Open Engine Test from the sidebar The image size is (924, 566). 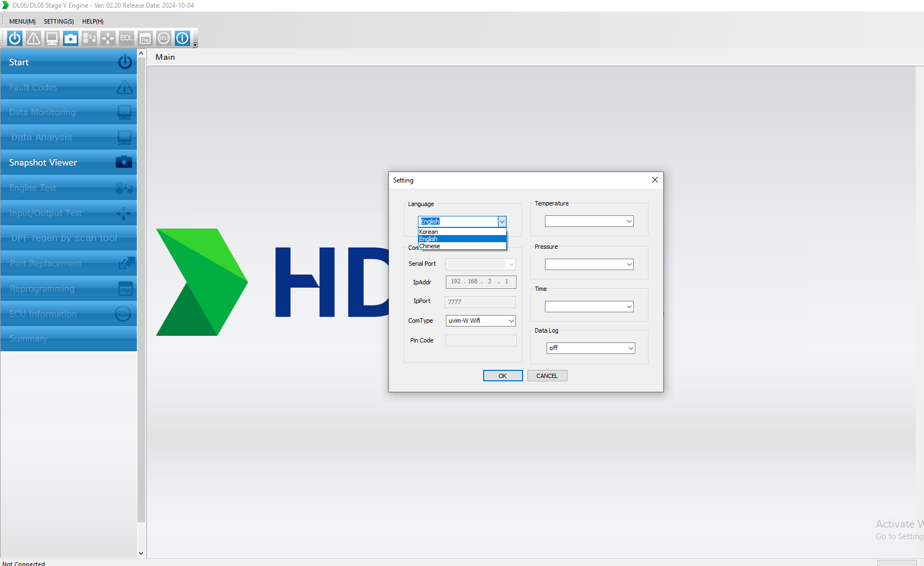pyautogui.click(x=68, y=188)
